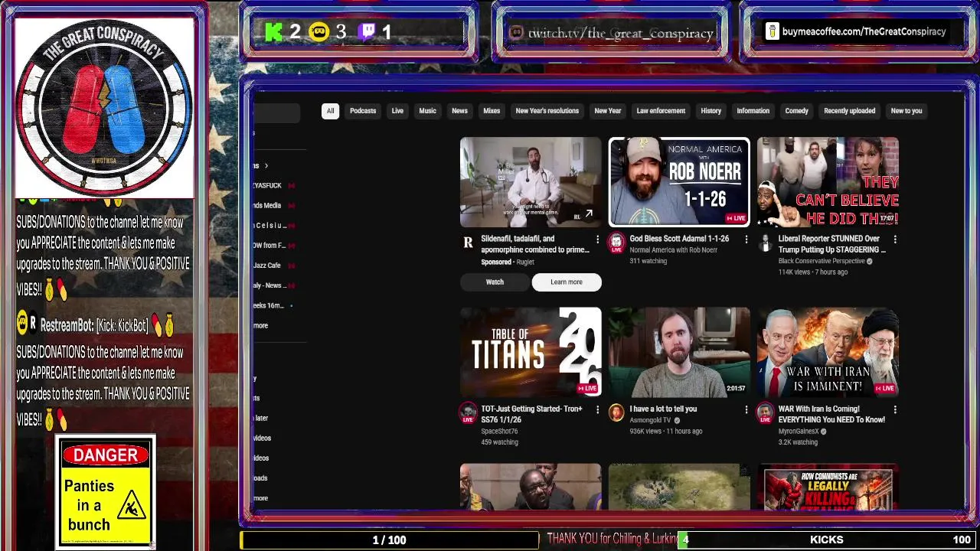Screen dimensions: 980x551
Task: Select the History filter chip
Action: coord(710,111)
